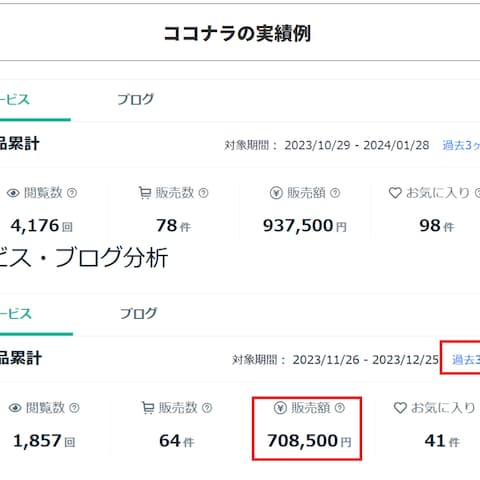Viewport: 480px width, 480px height.
Task: Click help icon next to upper 販売数
Action: point(203,193)
